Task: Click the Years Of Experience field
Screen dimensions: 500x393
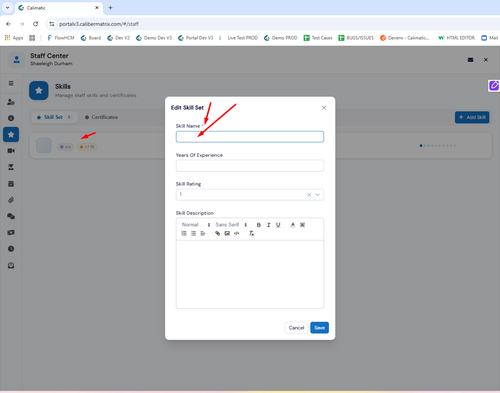Action: [x=250, y=166]
